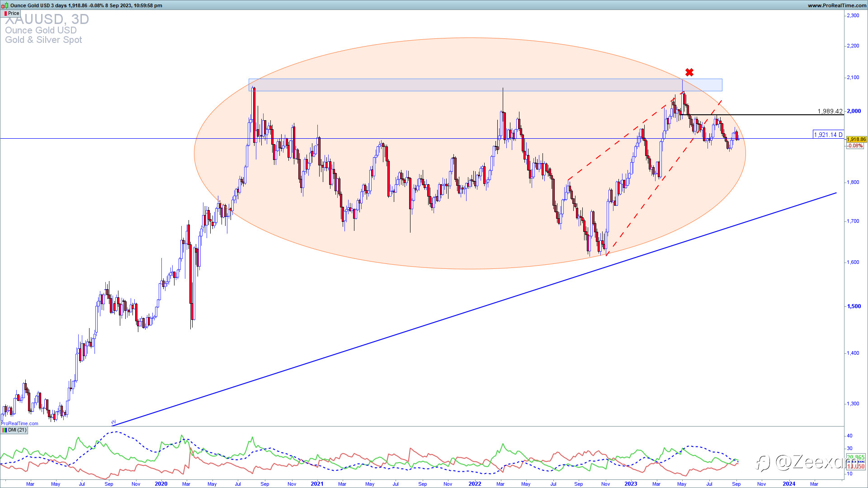The height and width of the screenshot is (488, 868).
Task: Open www.ProRealTime.com link in title bar
Action: pyautogui.click(x=837, y=5)
